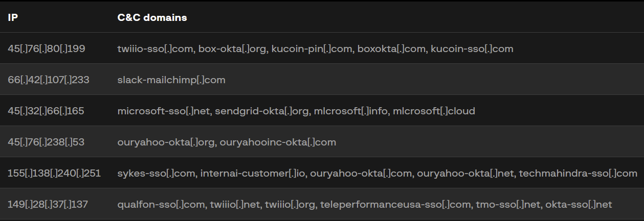This screenshot has height=221, width=644.
Task: Click the slack-mailchimp[.]com domain
Action: (x=171, y=80)
